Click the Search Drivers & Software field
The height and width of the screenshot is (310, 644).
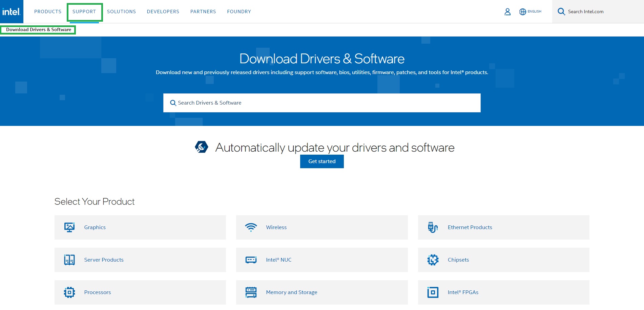click(321, 103)
